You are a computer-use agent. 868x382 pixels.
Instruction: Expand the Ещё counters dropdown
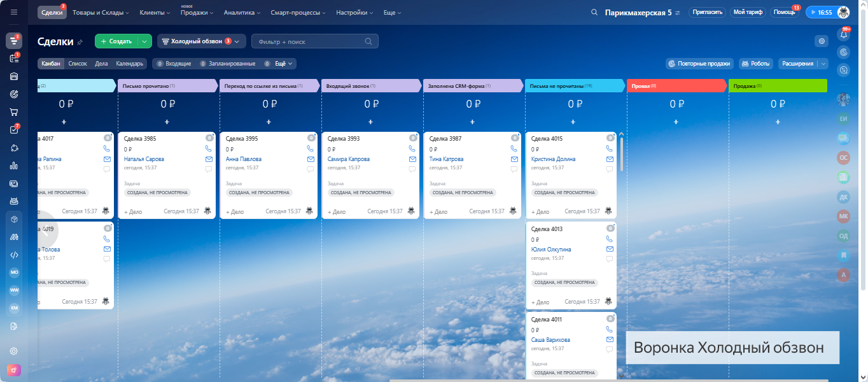click(x=284, y=64)
